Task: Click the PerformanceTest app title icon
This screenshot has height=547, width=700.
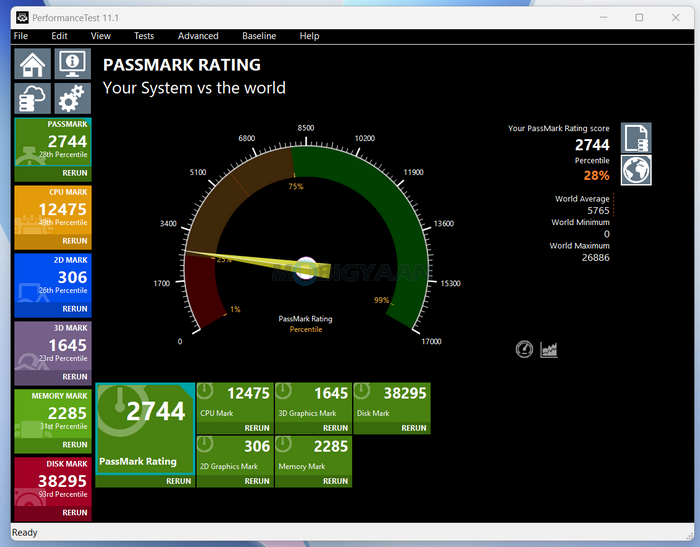Action: (22, 18)
